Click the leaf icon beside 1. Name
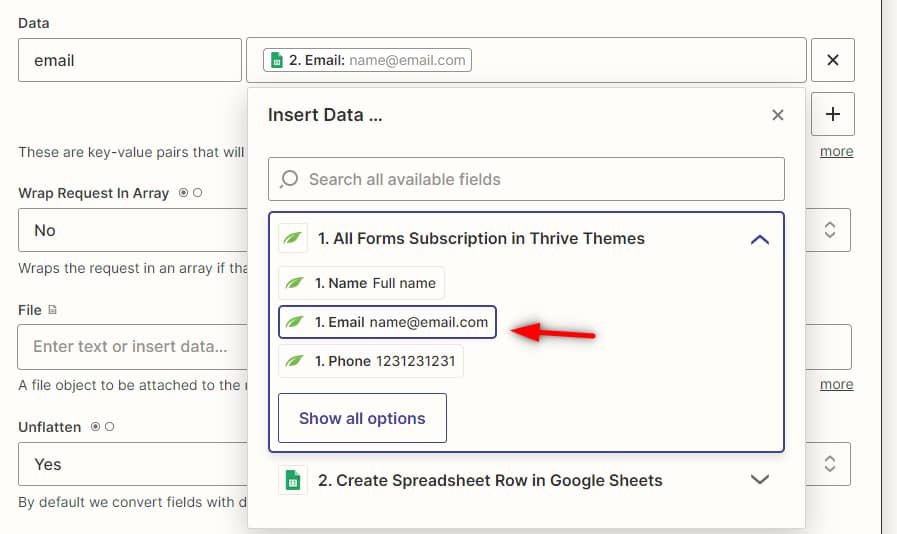Viewport: 897px width, 534px height. (294, 283)
